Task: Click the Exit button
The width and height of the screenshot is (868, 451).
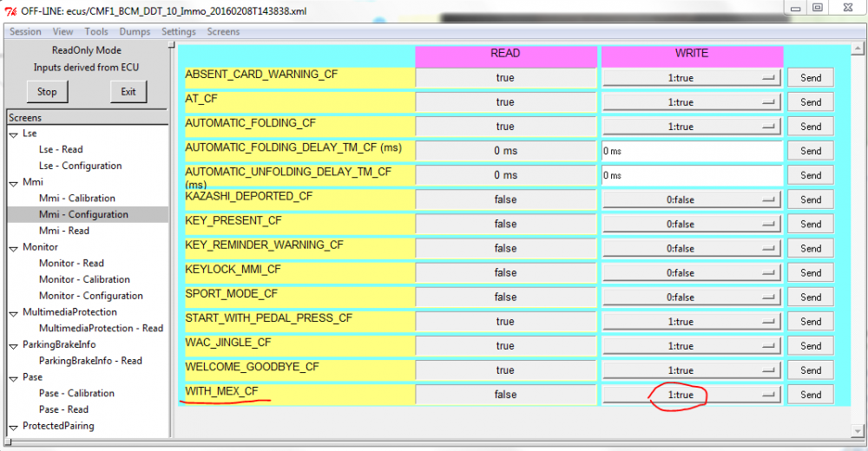Action: [128, 92]
